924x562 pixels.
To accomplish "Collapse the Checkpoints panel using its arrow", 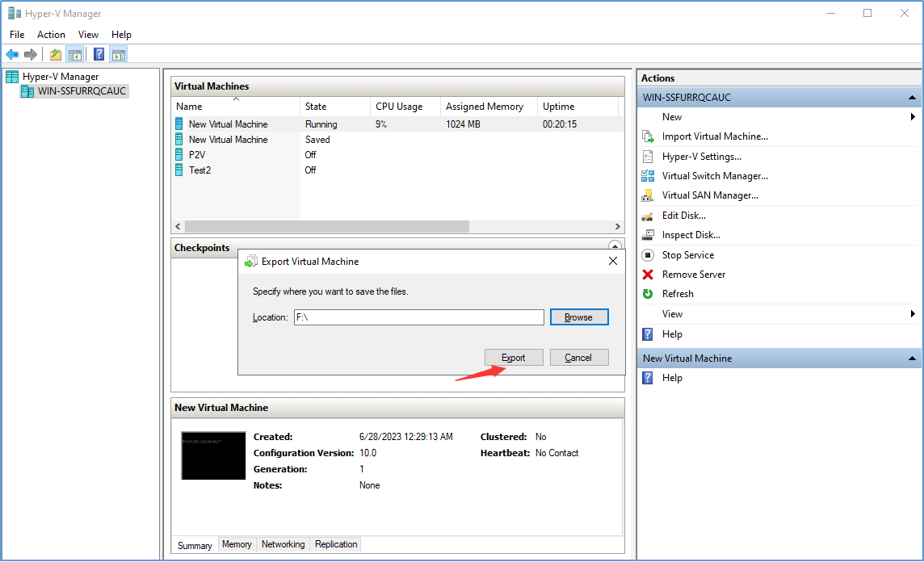I will click(615, 246).
